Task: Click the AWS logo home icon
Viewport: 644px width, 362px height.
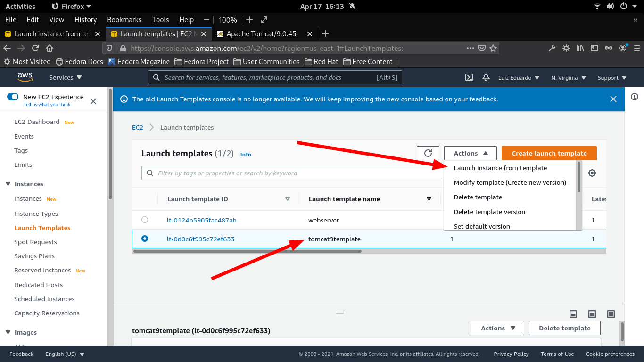Action: click(25, 77)
